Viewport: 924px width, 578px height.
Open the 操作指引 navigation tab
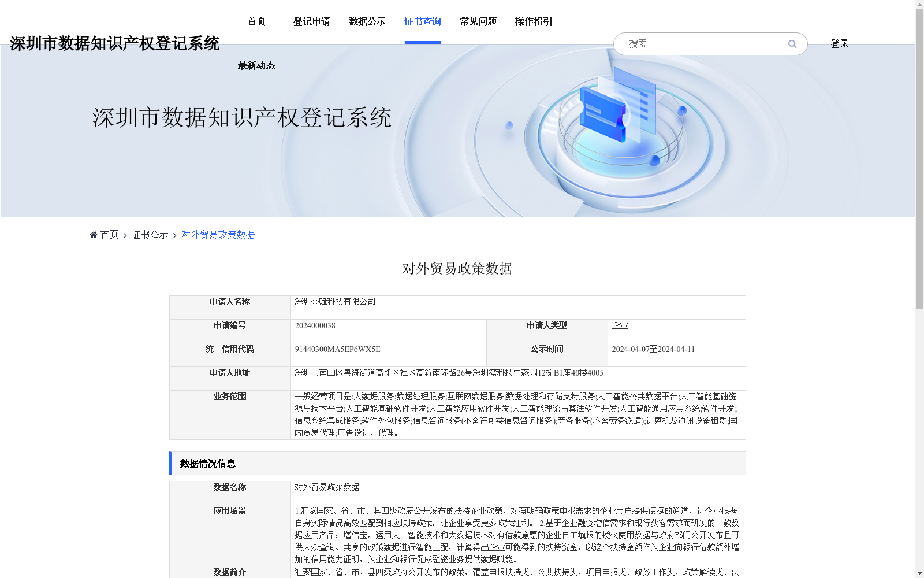(x=534, y=21)
